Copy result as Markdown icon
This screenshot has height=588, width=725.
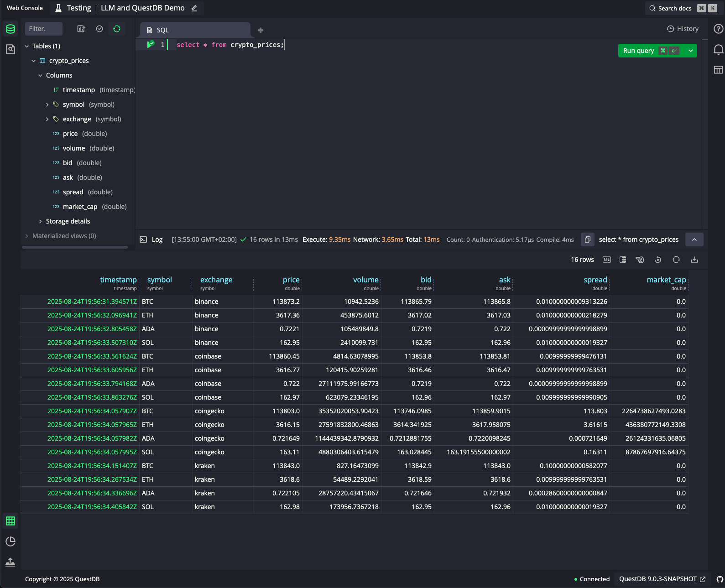click(x=606, y=260)
